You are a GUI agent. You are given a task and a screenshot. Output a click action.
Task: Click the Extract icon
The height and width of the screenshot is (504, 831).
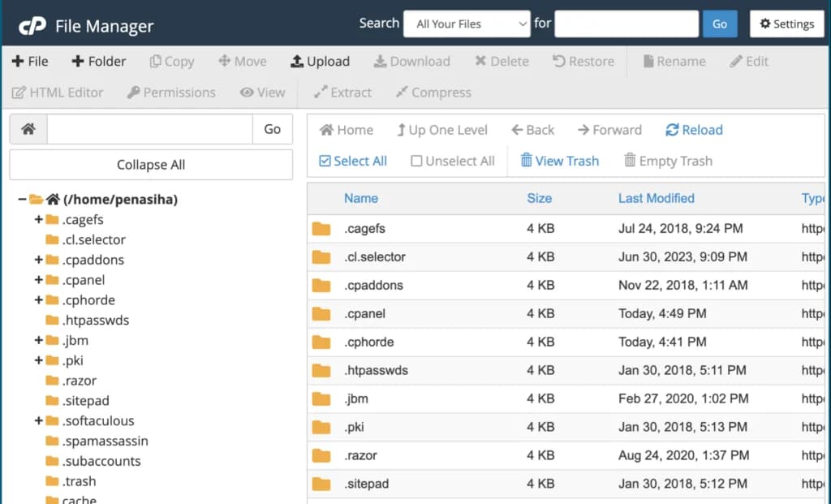[x=342, y=93]
